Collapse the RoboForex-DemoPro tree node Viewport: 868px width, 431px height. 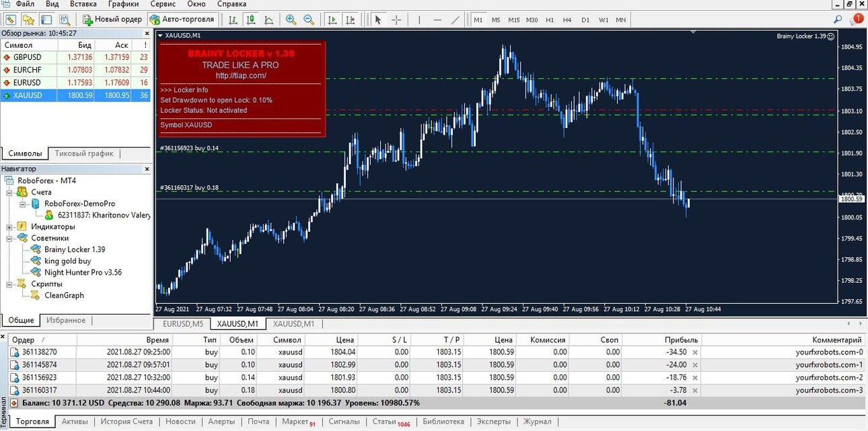tap(23, 203)
